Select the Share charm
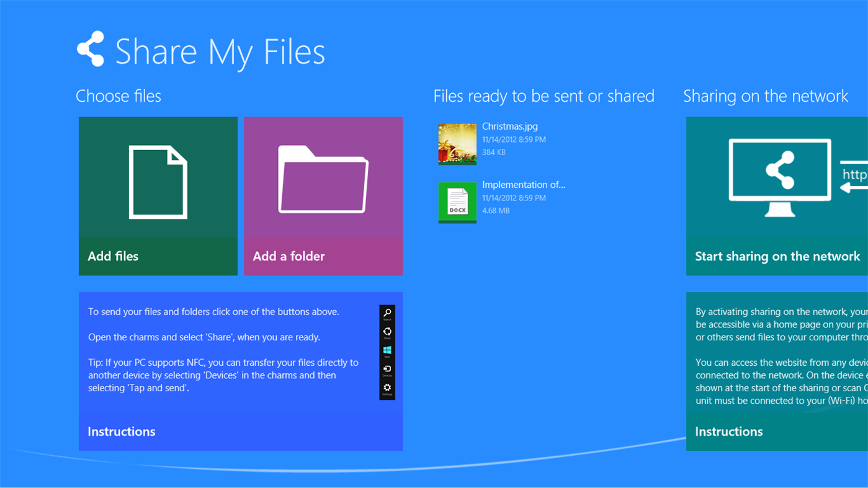Screen dimensions: 868x488 pyautogui.click(x=387, y=331)
